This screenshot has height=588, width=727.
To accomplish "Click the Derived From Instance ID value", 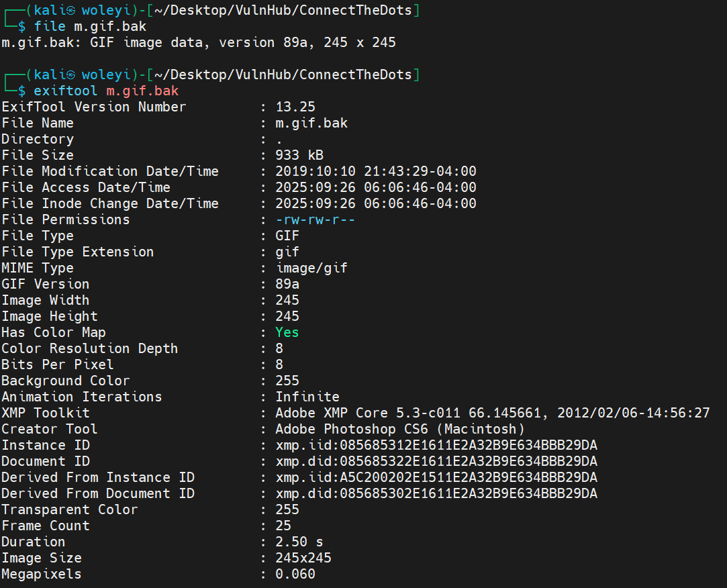I will (436, 477).
